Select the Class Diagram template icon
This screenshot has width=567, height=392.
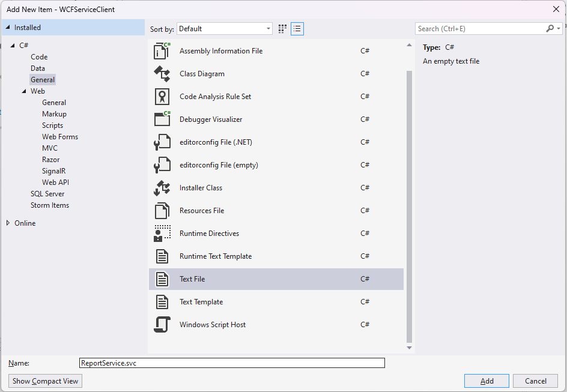[x=162, y=74]
